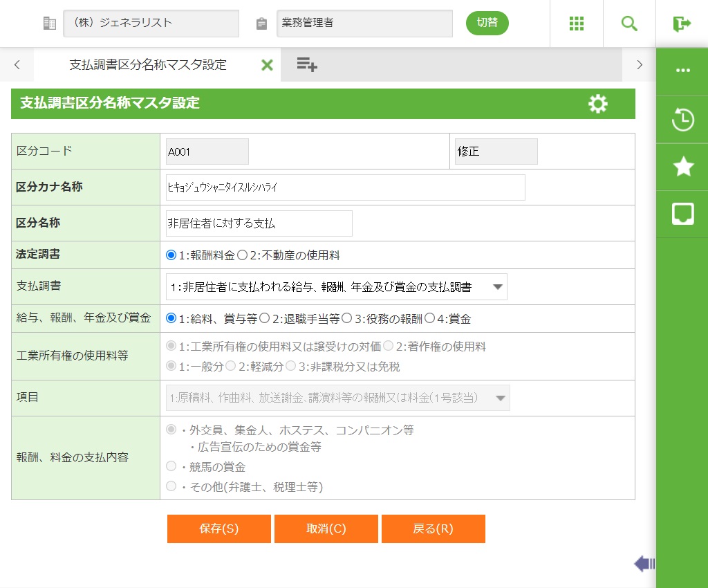This screenshot has width=708, height=588.
Task: Open the three-dots more menu in sidebar
Action: [682, 71]
